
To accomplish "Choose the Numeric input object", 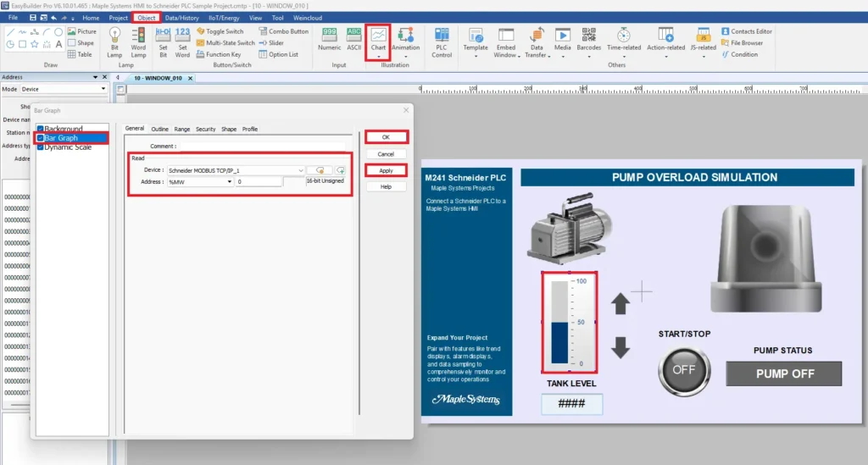I will [x=329, y=39].
